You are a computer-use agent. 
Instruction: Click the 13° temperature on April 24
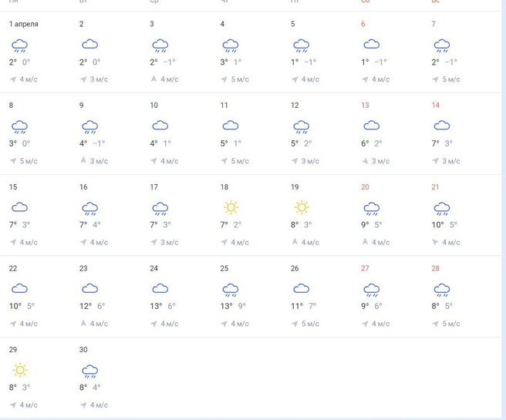[157, 306]
